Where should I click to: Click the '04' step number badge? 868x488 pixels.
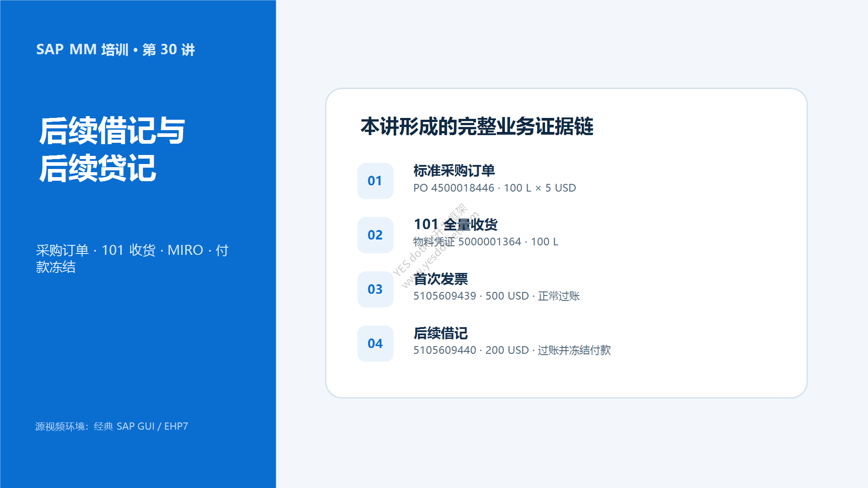pyautogui.click(x=375, y=343)
